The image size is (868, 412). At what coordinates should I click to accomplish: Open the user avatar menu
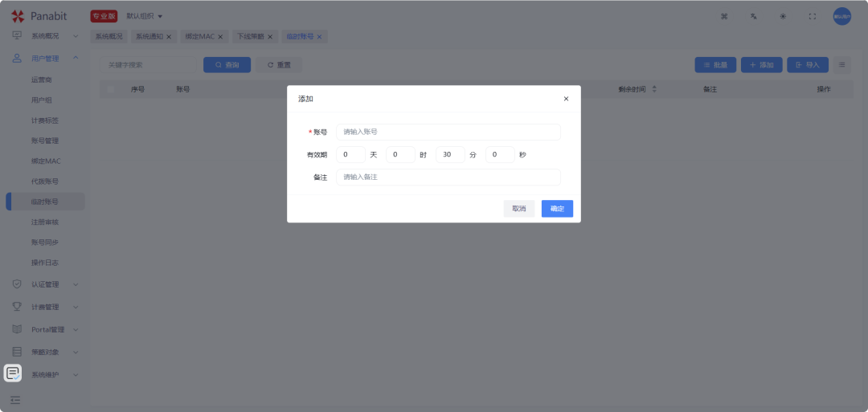pyautogui.click(x=842, y=17)
